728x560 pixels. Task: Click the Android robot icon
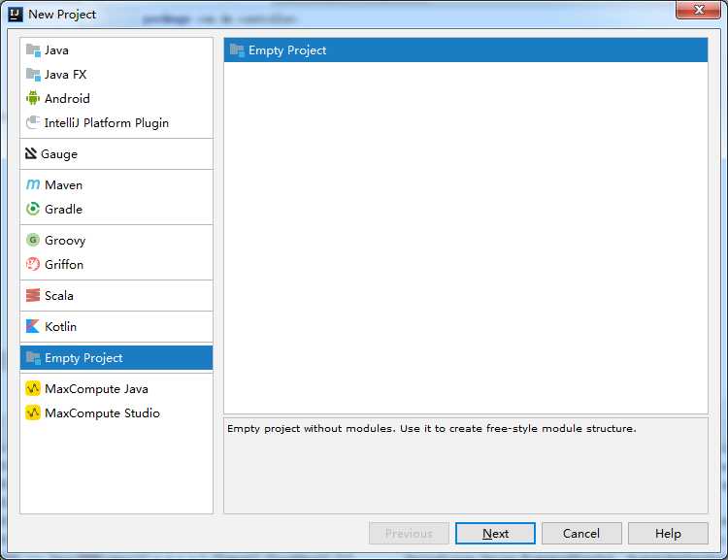[x=33, y=98]
